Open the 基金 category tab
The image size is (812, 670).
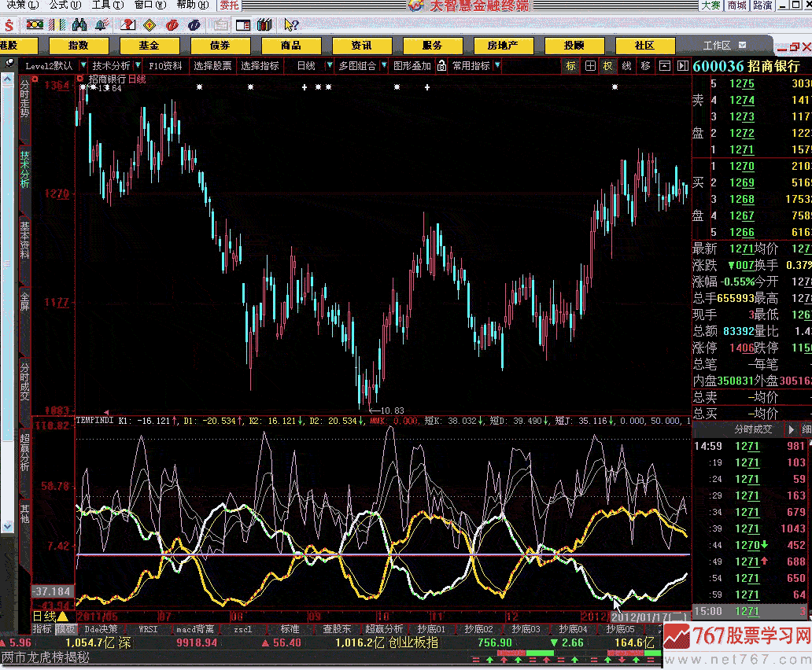point(149,46)
